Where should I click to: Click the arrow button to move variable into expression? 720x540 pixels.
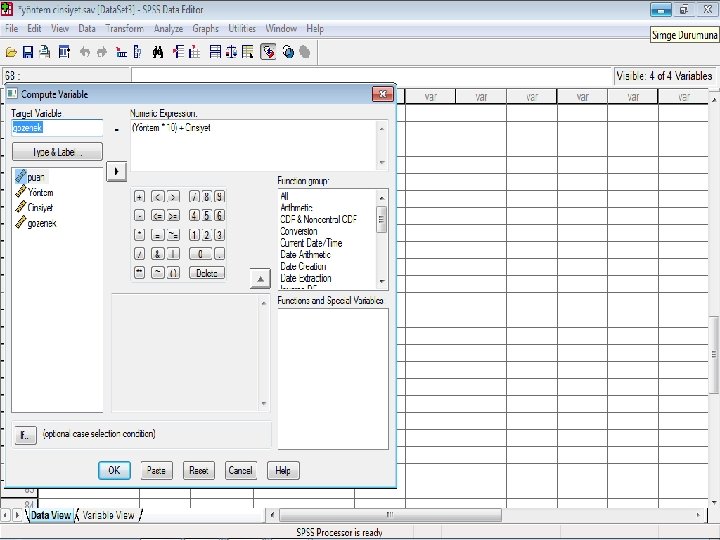point(117,171)
